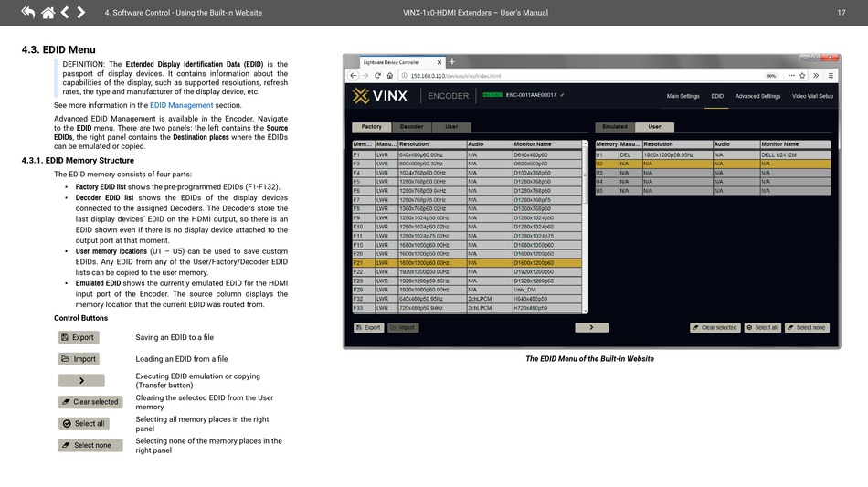The width and height of the screenshot is (868, 487).
Task: Close the Lightware Device Controller tab
Action: click(x=439, y=62)
